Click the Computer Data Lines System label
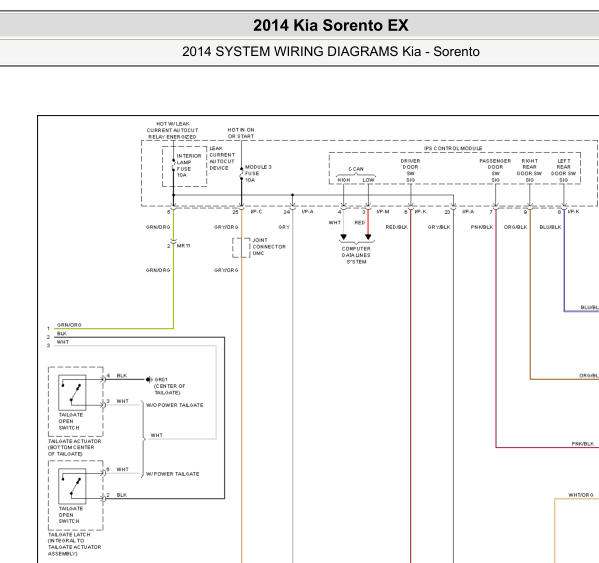 click(356, 255)
